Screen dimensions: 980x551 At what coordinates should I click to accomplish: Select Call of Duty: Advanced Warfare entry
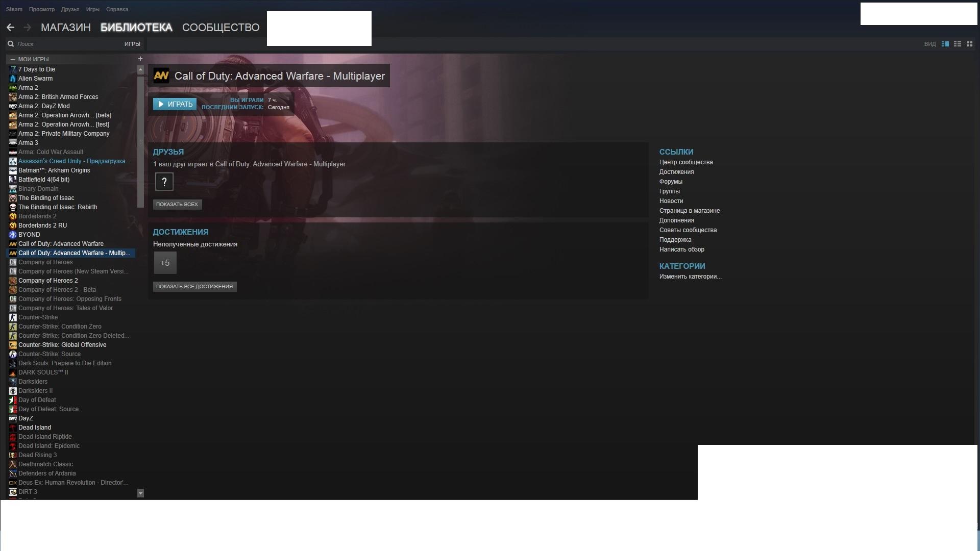71,244
